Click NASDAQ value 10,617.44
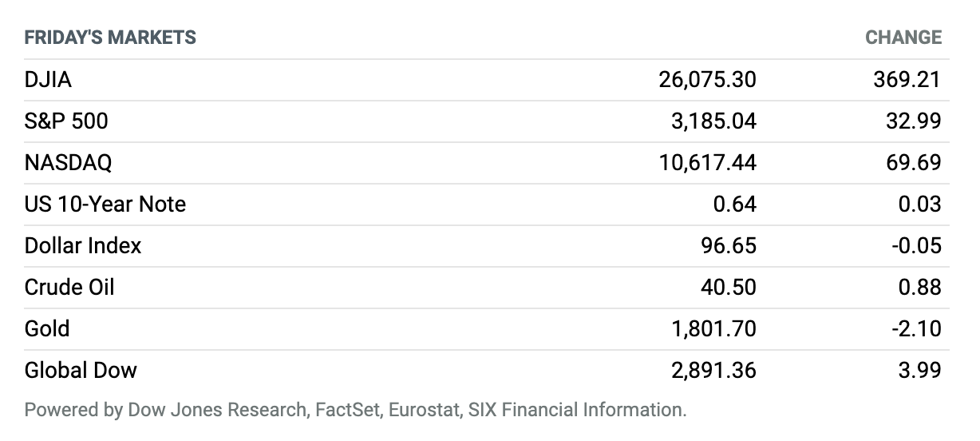This screenshot has height=441, width=980. 708,162
